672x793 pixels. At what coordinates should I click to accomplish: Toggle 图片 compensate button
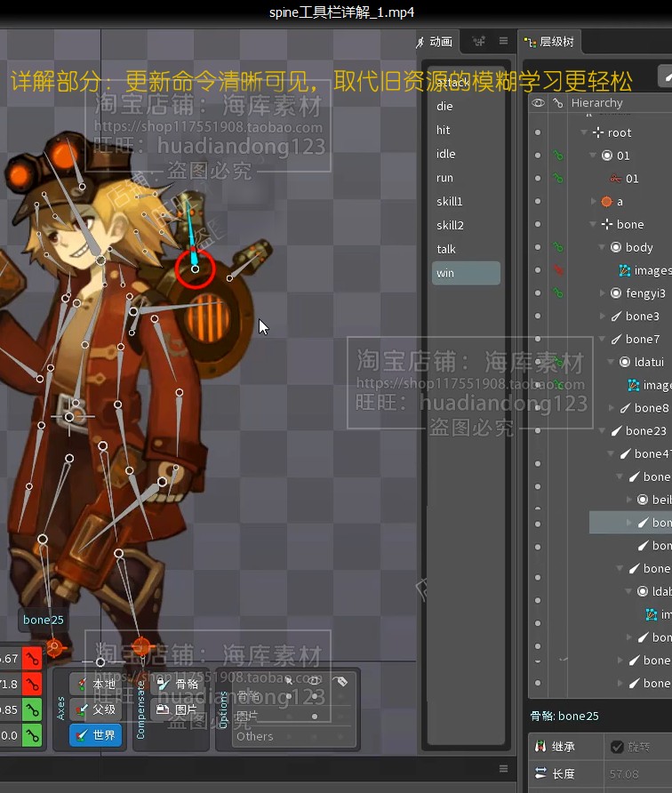click(x=177, y=709)
